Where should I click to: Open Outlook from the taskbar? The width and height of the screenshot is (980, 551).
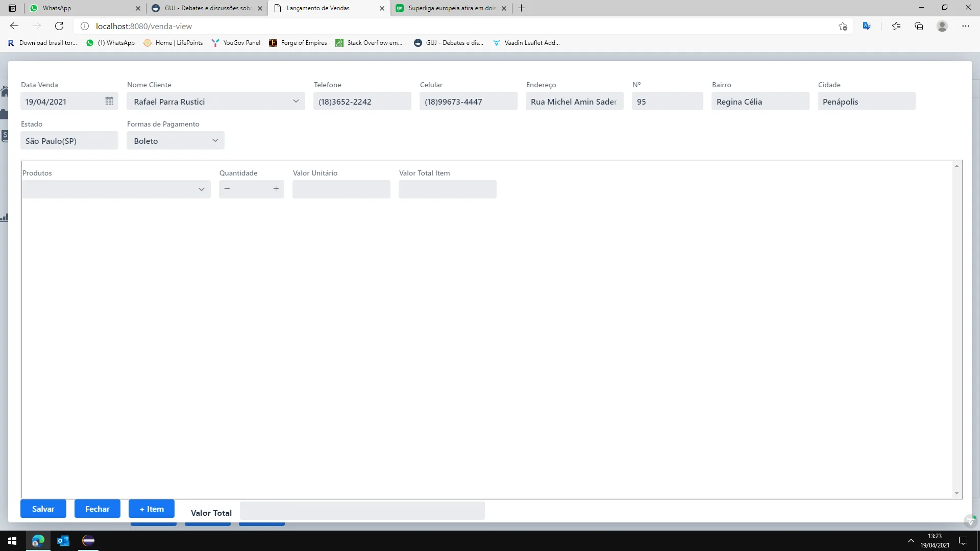click(63, 541)
